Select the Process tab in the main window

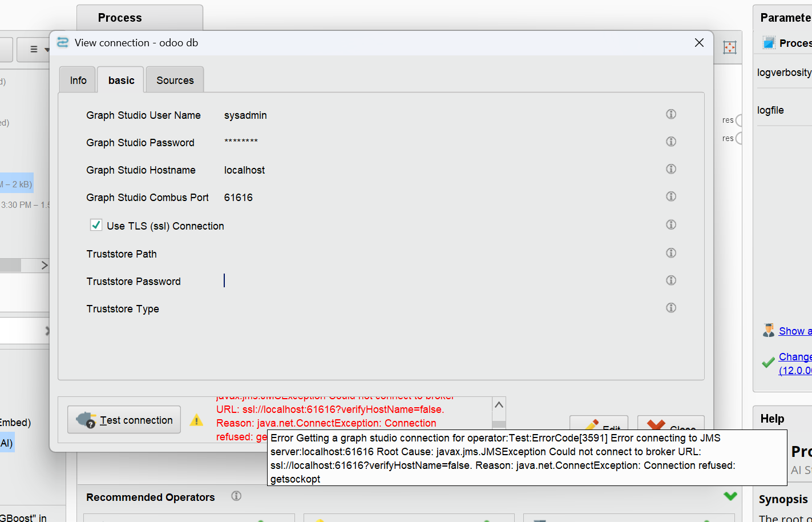140,18
